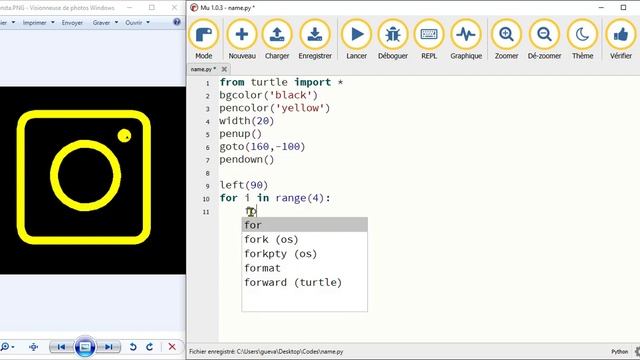Create a new file with Nouveau
This screenshot has width=640, height=360.
[242, 40]
